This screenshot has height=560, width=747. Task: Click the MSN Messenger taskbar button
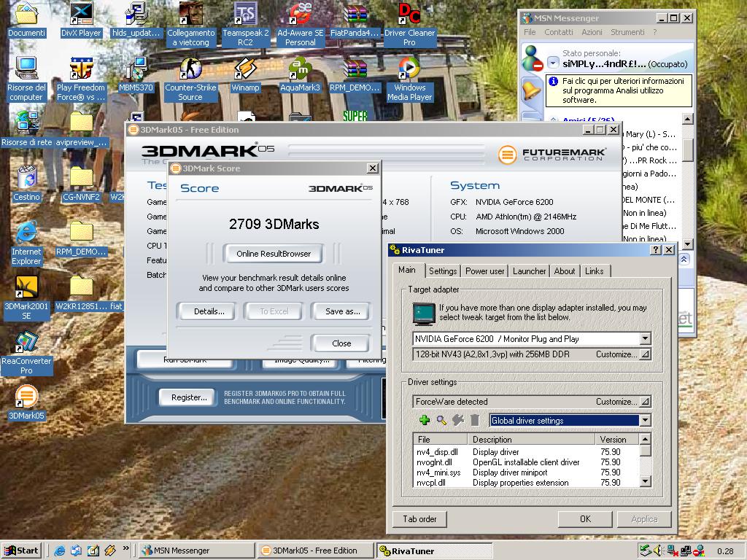196,551
